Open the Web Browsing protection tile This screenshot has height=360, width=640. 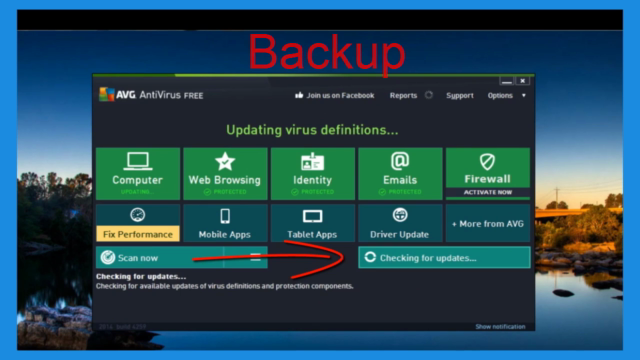(x=225, y=174)
